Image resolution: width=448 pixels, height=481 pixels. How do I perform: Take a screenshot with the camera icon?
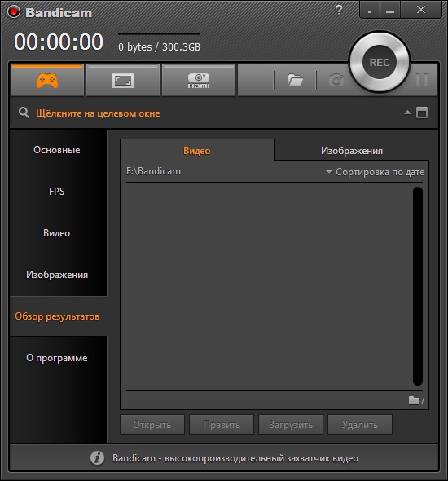(336, 80)
